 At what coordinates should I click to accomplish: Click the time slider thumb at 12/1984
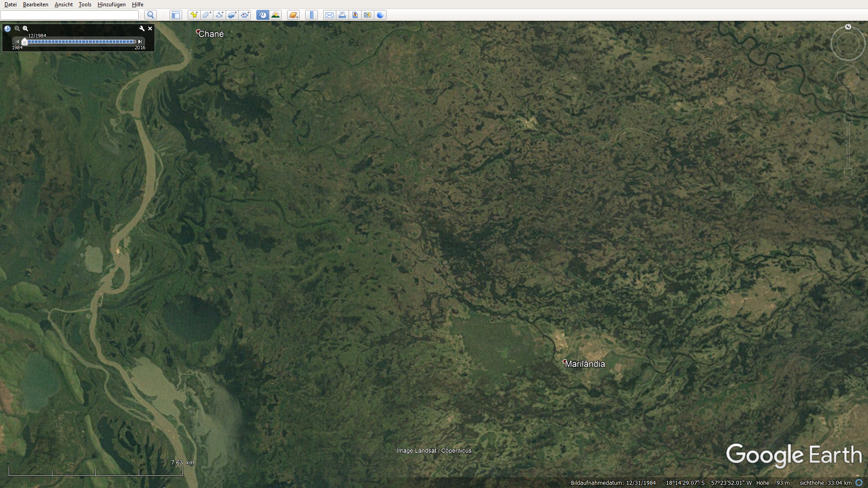click(x=25, y=42)
